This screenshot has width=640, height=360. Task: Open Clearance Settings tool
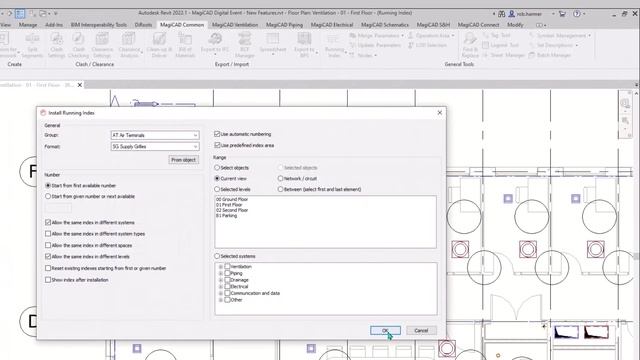[102, 45]
